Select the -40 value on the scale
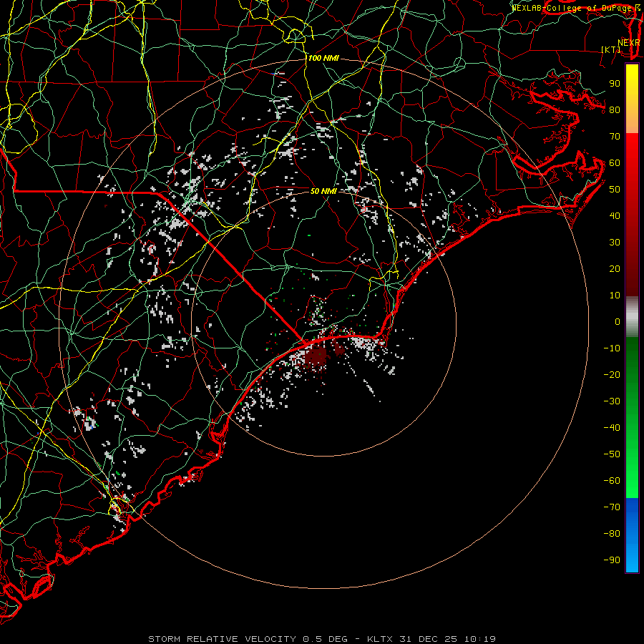 (612, 428)
